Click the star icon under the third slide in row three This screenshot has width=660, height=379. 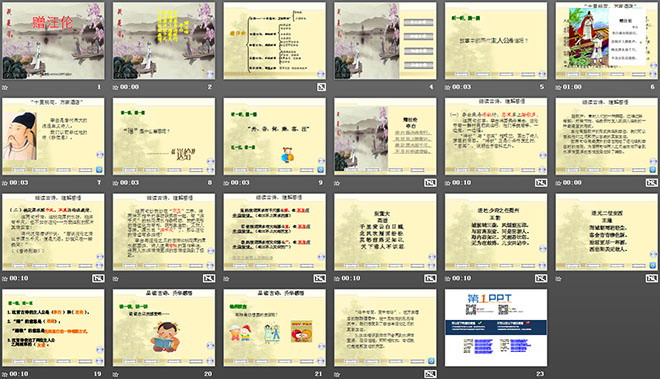[226, 278]
